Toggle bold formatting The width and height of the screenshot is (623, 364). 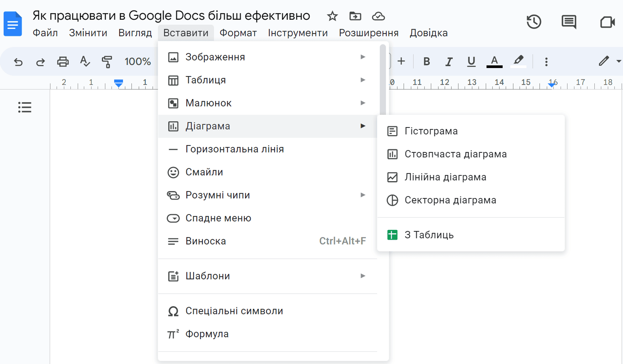click(x=426, y=61)
